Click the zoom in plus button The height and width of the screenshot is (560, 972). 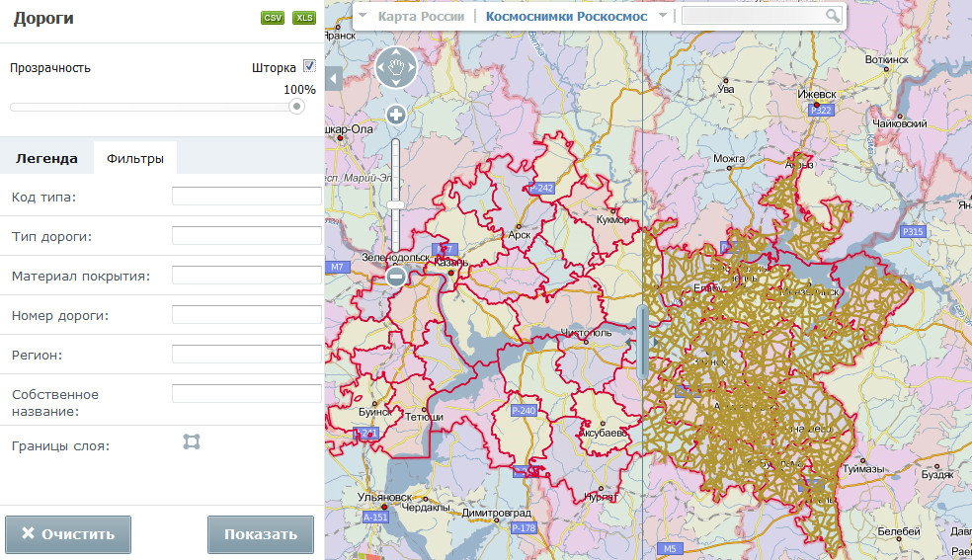click(396, 115)
